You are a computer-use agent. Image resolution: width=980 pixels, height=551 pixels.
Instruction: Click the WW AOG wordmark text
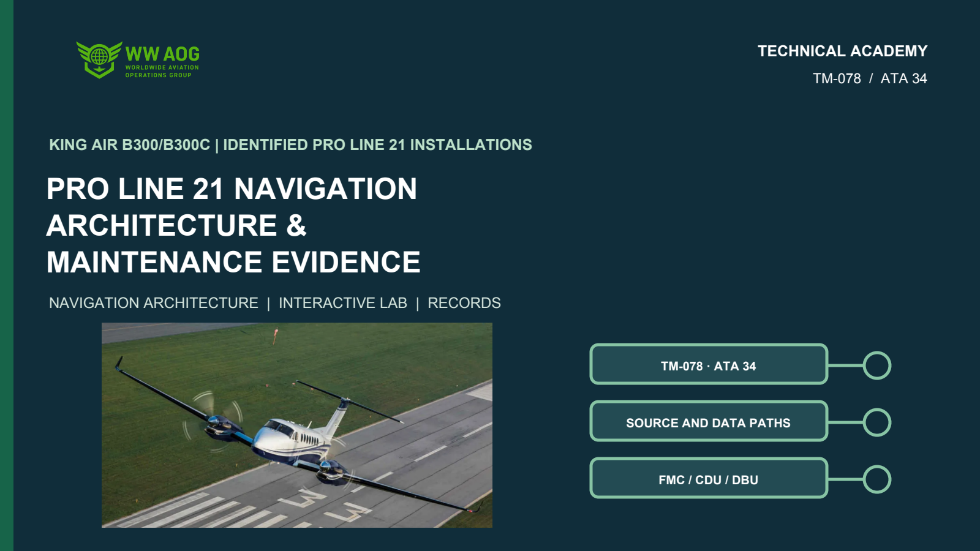pyautogui.click(x=162, y=54)
